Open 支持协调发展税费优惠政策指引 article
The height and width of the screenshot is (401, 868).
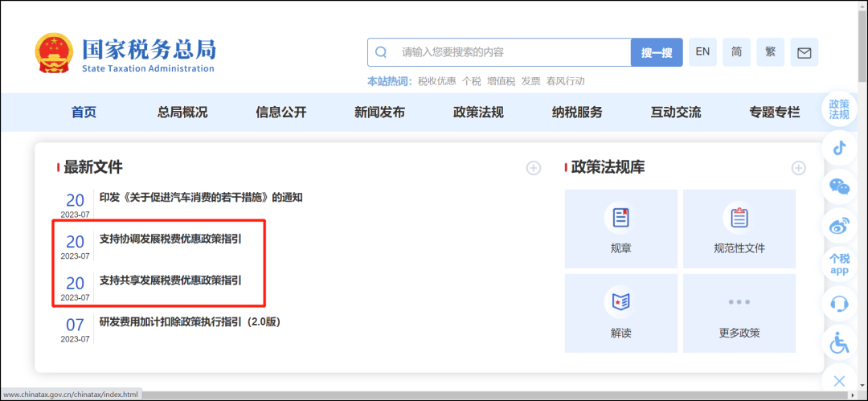170,239
